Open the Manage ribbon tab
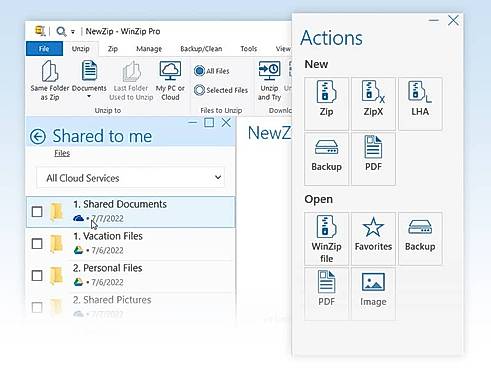The height and width of the screenshot is (368, 491). [x=149, y=49]
